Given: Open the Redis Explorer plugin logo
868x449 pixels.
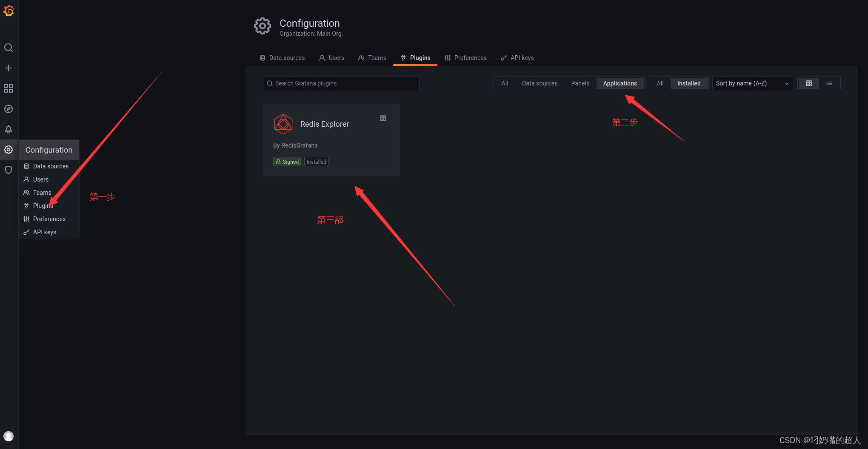Looking at the screenshot, I should tap(283, 124).
